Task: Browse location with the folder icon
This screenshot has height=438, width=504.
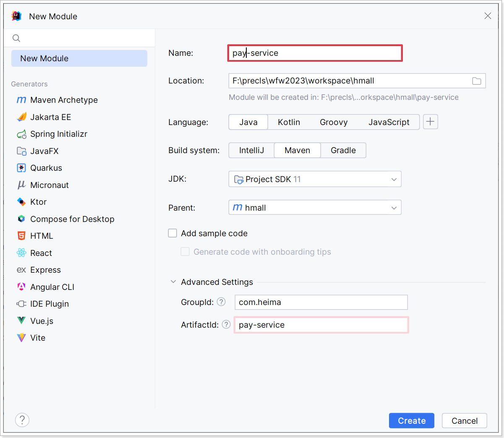Action: [477, 81]
